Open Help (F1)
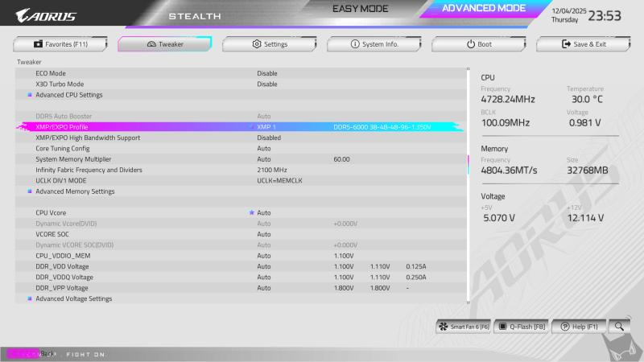The width and height of the screenshot is (644, 362). point(579,327)
